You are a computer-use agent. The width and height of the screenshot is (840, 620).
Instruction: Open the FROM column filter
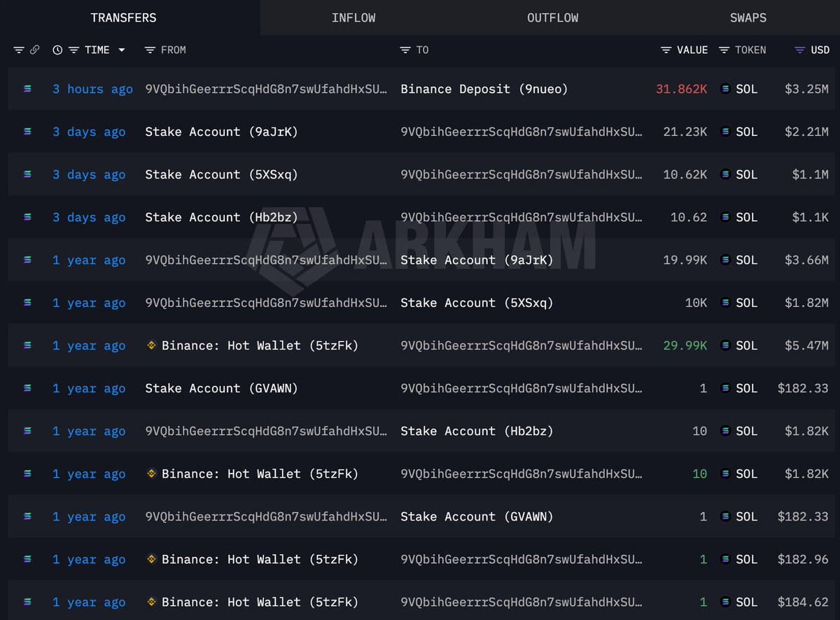(x=150, y=50)
